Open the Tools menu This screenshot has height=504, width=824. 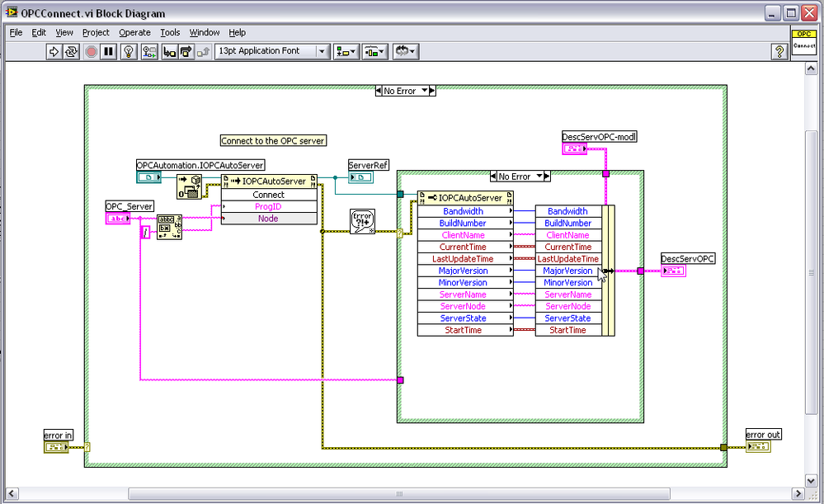170,33
